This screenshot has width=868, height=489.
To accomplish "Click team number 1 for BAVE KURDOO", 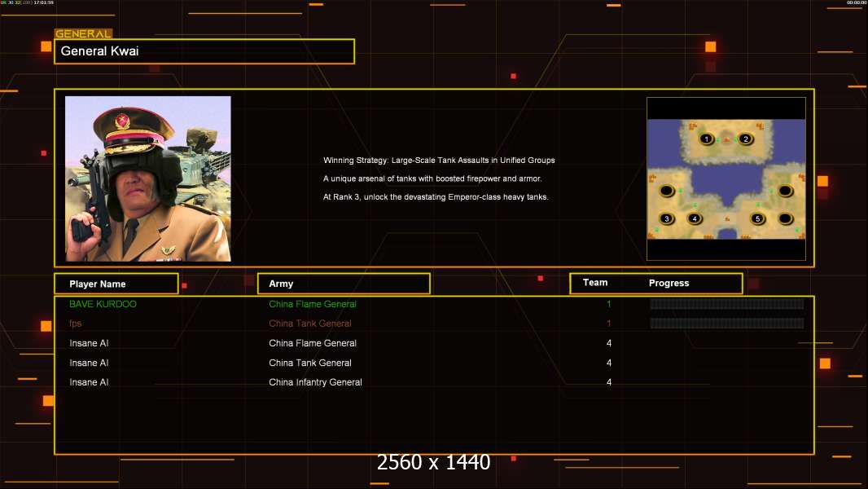I will click(609, 304).
